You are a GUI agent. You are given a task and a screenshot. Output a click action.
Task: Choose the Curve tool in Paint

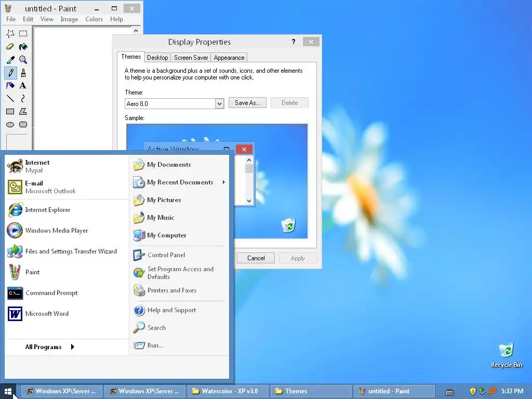click(x=23, y=98)
